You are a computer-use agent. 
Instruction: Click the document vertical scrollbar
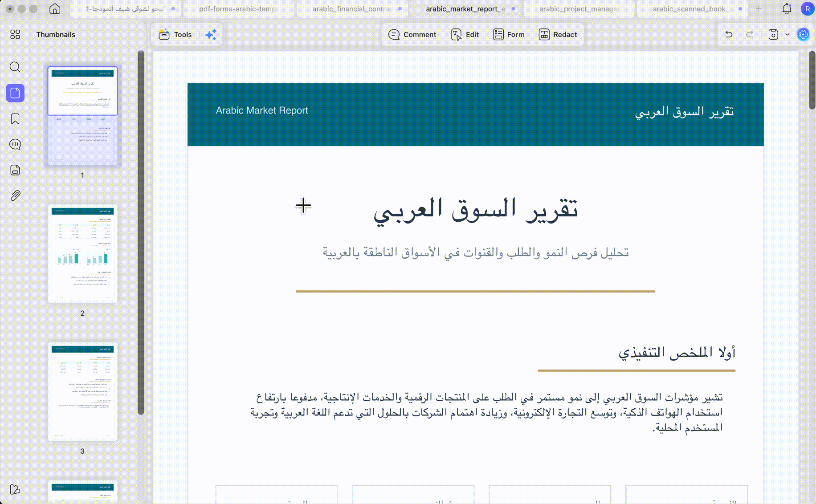click(812, 80)
